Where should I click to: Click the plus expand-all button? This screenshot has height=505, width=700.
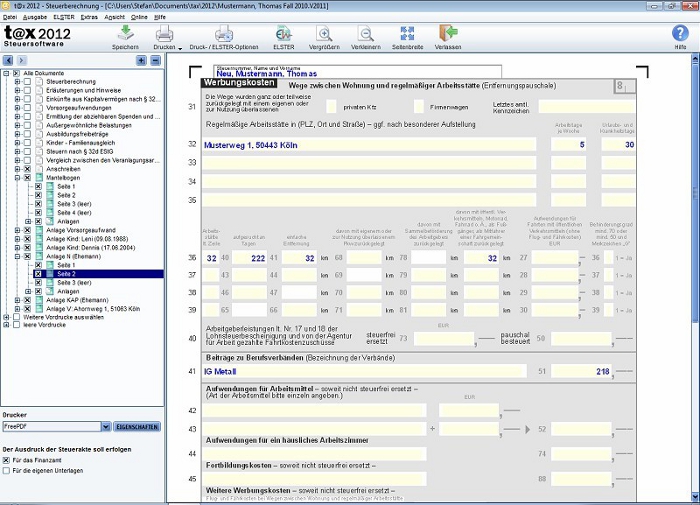141,60
